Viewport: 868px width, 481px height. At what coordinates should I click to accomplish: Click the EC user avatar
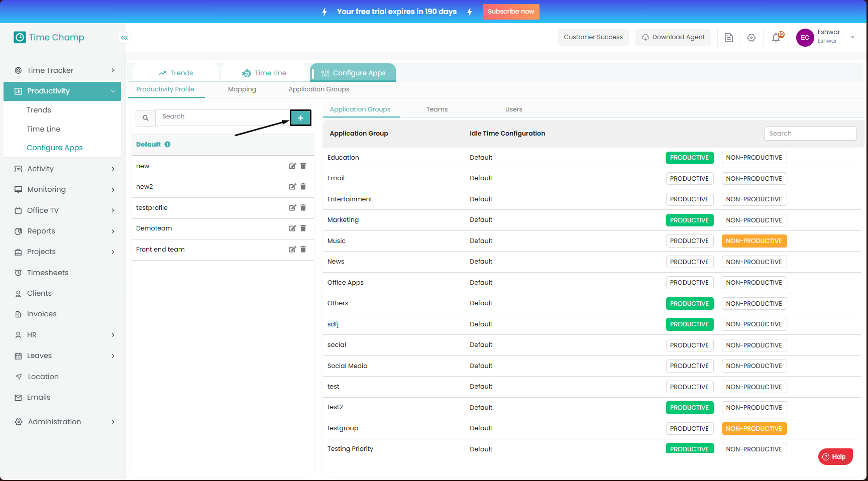tap(805, 38)
